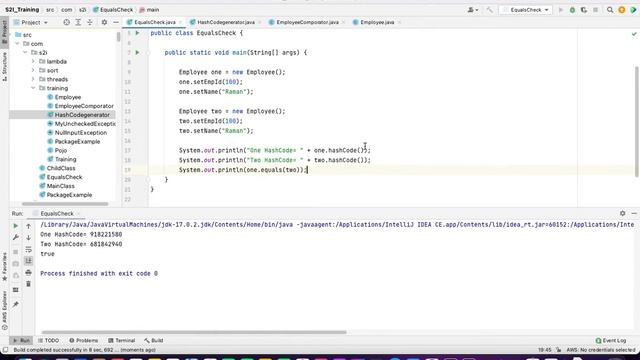
Task: Select EmployeeComporator in project tree
Action: [x=84, y=106]
